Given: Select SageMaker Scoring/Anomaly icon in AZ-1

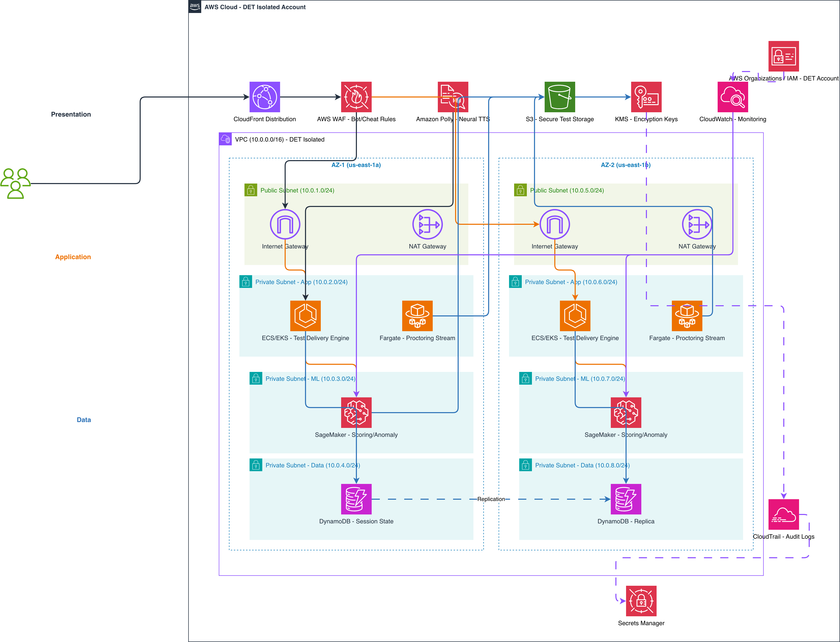Looking at the screenshot, I should [356, 413].
